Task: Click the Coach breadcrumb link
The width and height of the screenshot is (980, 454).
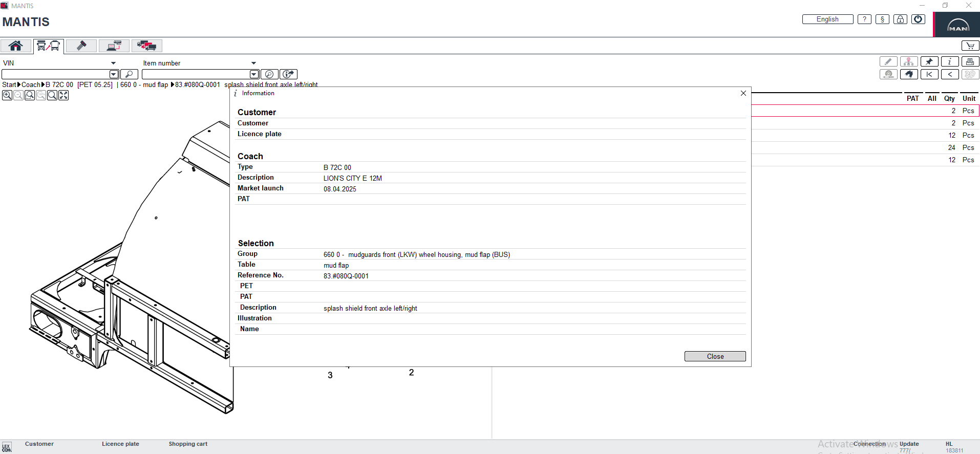Action: coord(31,85)
